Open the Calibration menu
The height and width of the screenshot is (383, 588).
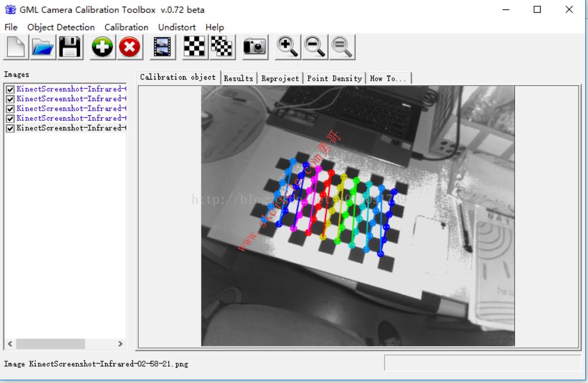click(x=126, y=27)
